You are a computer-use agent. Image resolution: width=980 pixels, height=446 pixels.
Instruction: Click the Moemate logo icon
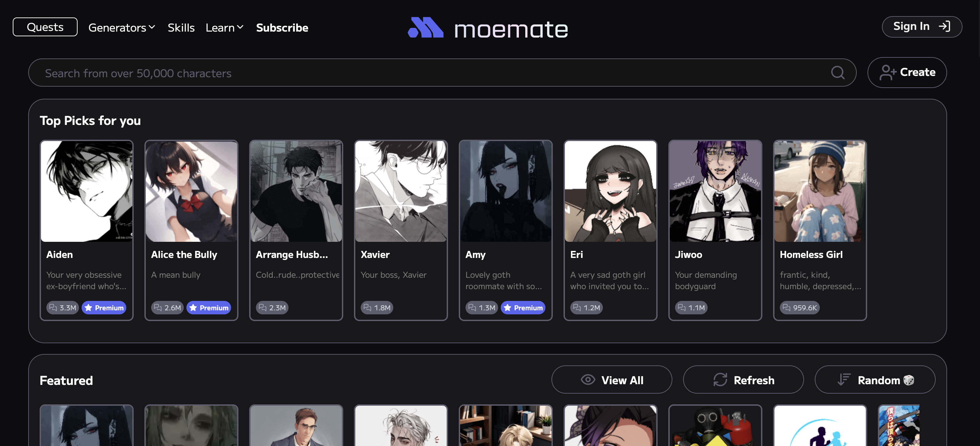pos(425,27)
